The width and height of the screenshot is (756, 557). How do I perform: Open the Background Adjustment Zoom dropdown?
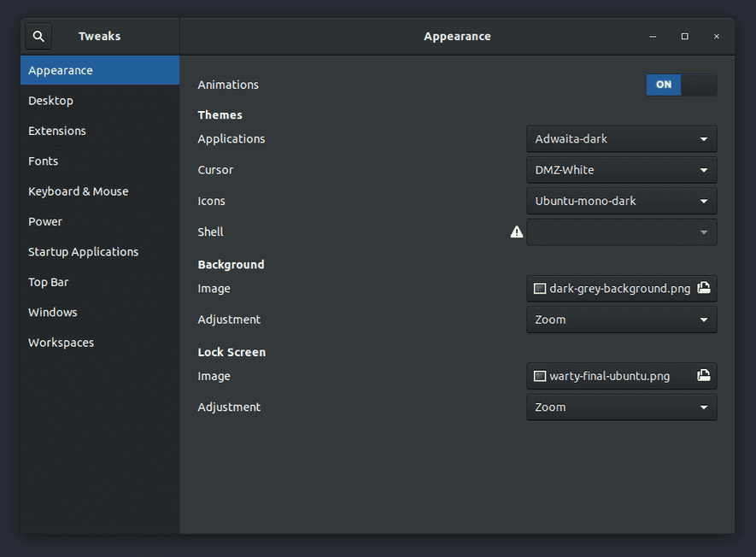[622, 320]
